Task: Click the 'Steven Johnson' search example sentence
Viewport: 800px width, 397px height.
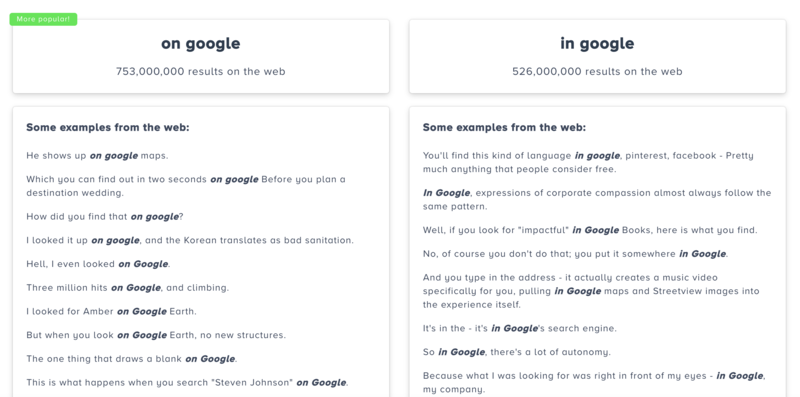Action: [x=187, y=383]
